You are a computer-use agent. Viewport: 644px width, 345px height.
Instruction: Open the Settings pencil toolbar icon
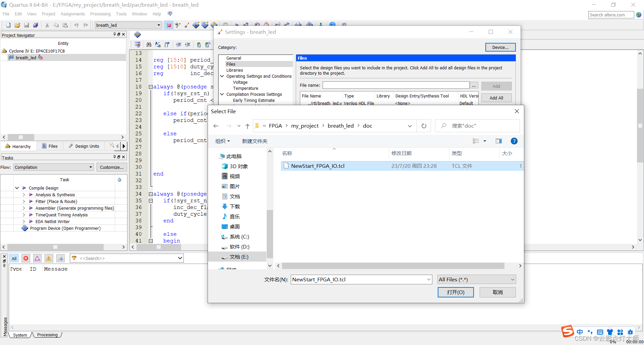[187, 25]
